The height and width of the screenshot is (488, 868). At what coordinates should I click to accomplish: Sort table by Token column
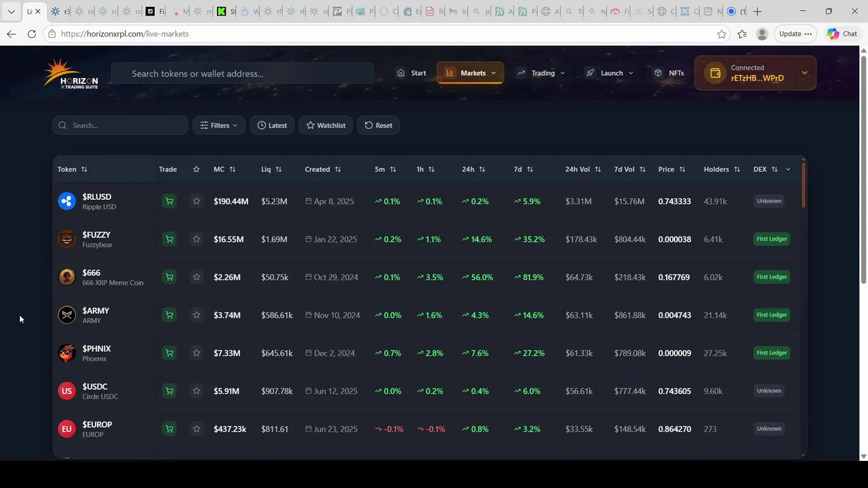[73, 169]
